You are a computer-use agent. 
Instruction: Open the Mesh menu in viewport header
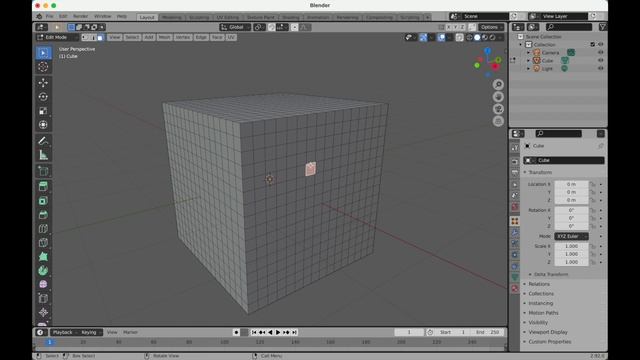(x=164, y=38)
